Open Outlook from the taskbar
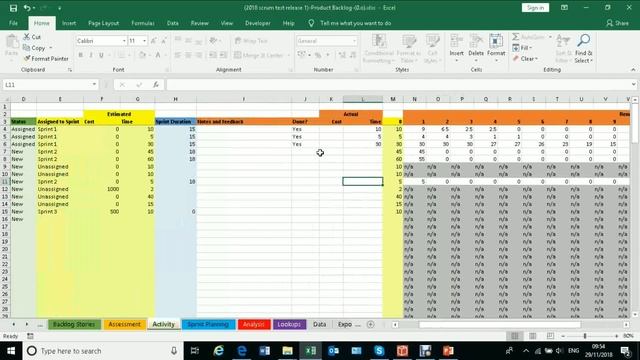Image resolution: width=640 pixels, height=360 pixels. click(333, 351)
